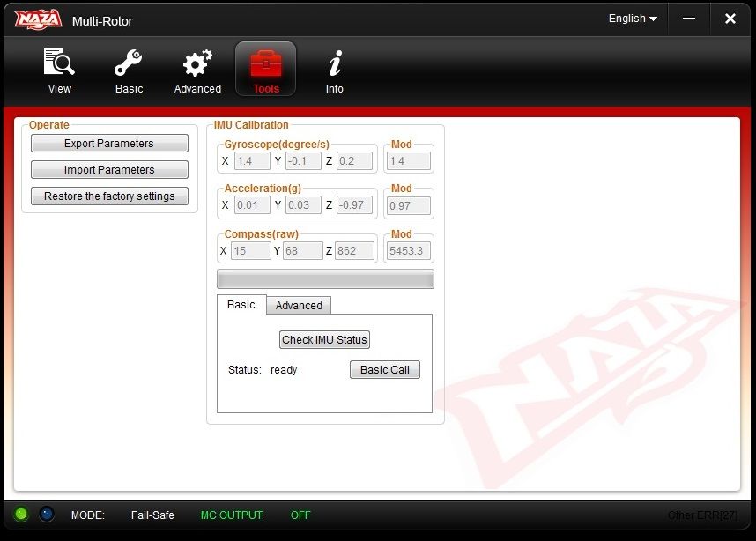Click the 'Multi-Rotor' title text
Image resolution: width=756 pixels, height=541 pixels.
102,21
